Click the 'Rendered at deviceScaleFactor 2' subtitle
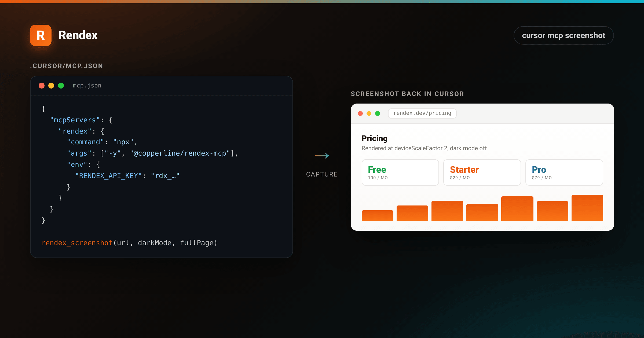Viewport: 644px width, 338px height. 424,148
